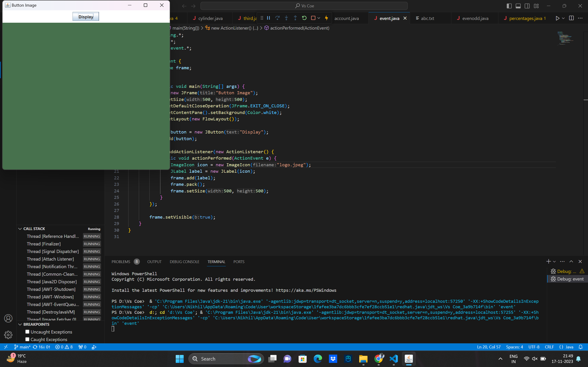
Task: Enable Caught Exceptions breakpoint
Action: click(x=27, y=339)
